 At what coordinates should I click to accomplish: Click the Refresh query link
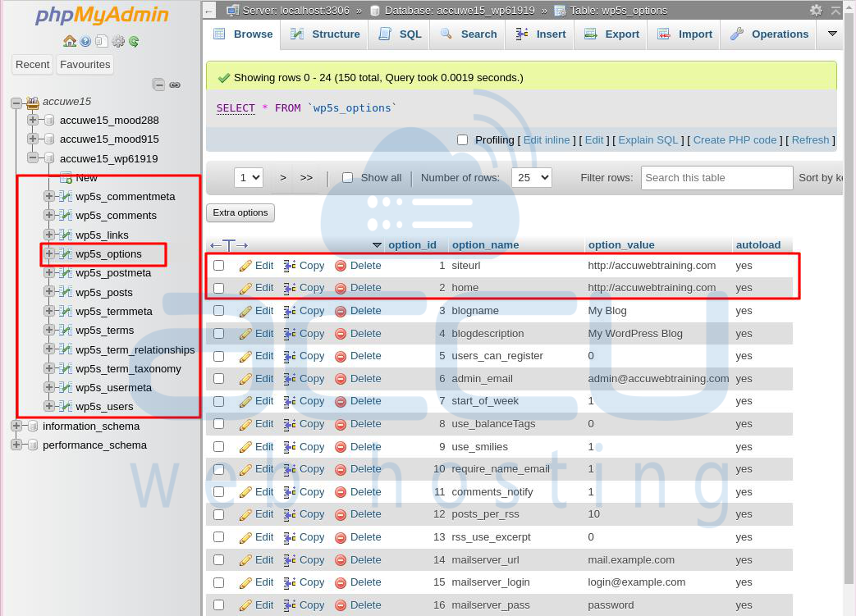coord(810,139)
